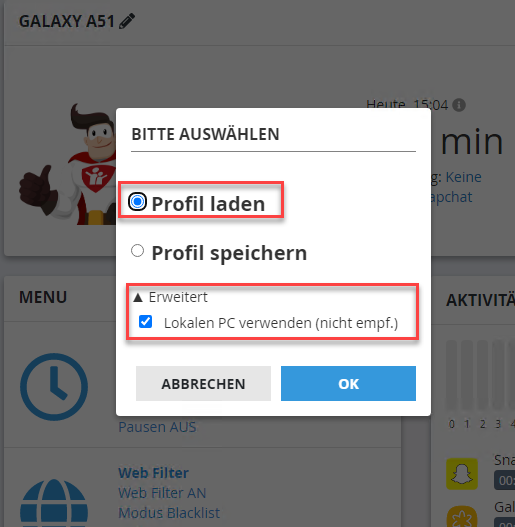Click the pencil edit icon beside GALAXY A51
Screen dimensions: 515x527
coord(127,21)
